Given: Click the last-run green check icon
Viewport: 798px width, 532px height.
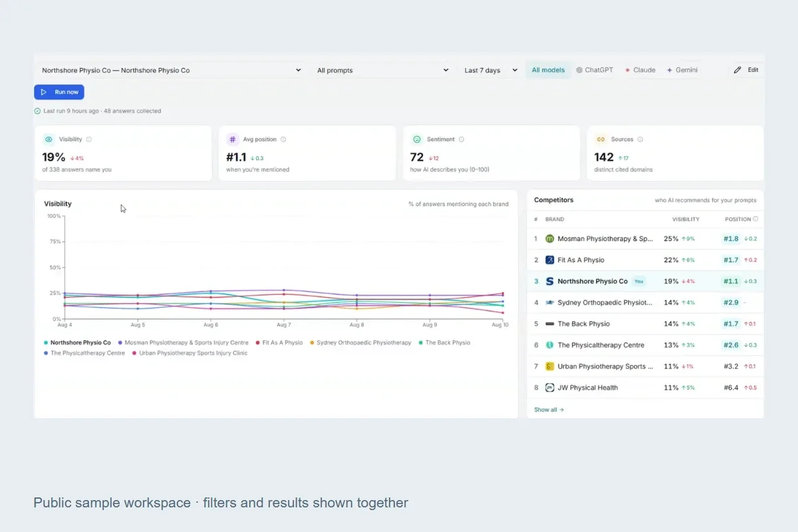Looking at the screenshot, I should click(37, 111).
